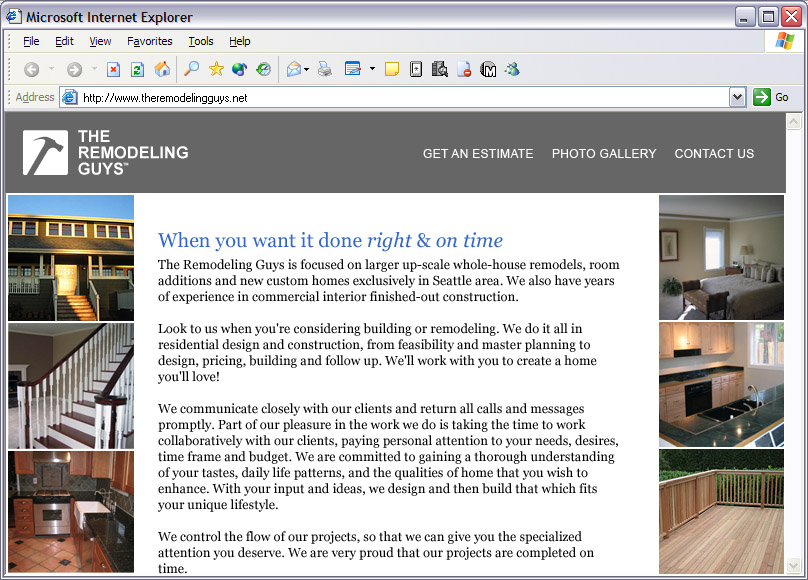This screenshot has height=580, width=808.
Task: Follow the GET AN ESTIMATE link
Action: [478, 154]
